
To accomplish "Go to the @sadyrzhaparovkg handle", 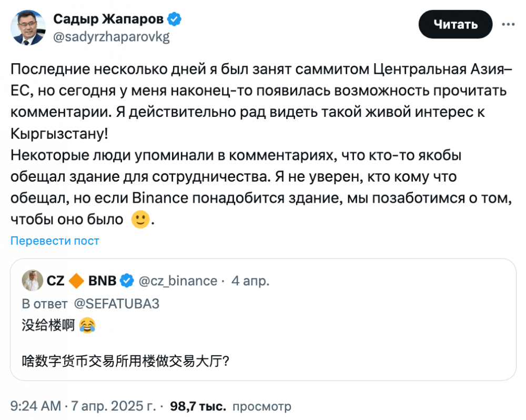I will tap(112, 38).
